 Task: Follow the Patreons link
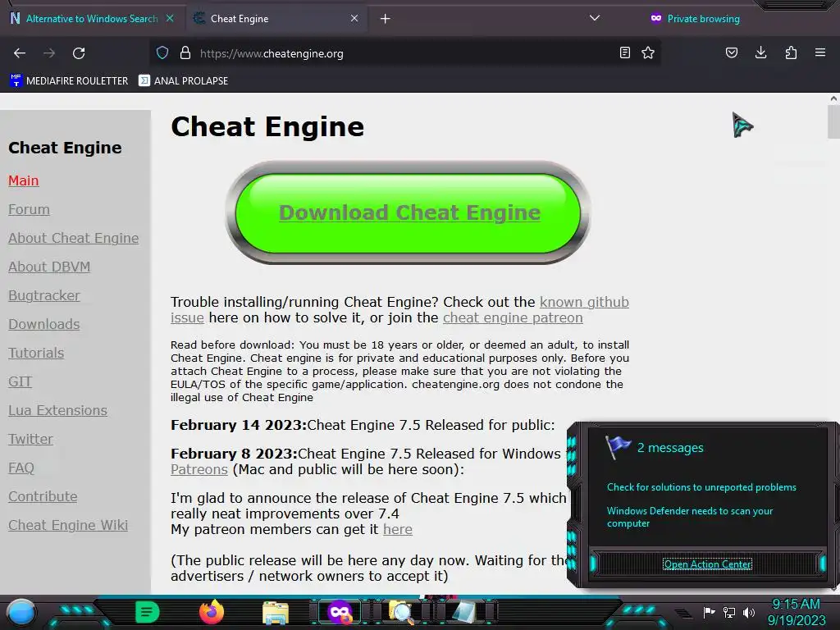coord(199,469)
